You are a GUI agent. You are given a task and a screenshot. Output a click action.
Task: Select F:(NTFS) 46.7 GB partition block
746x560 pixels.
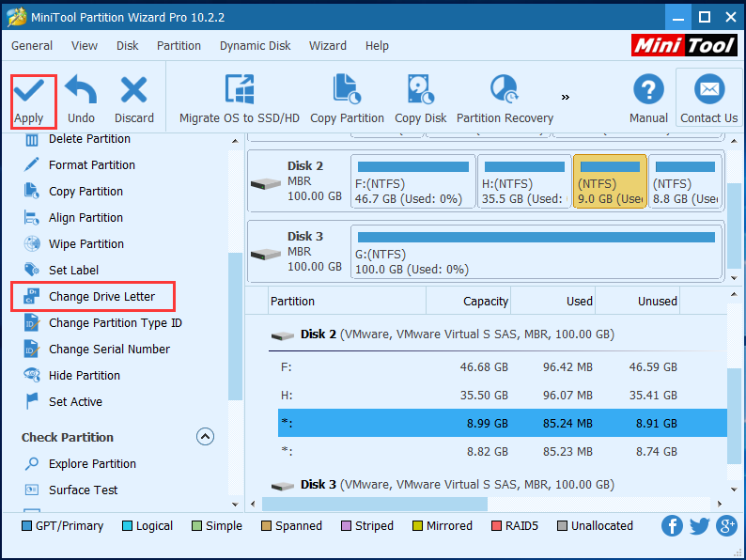pos(413,181)
